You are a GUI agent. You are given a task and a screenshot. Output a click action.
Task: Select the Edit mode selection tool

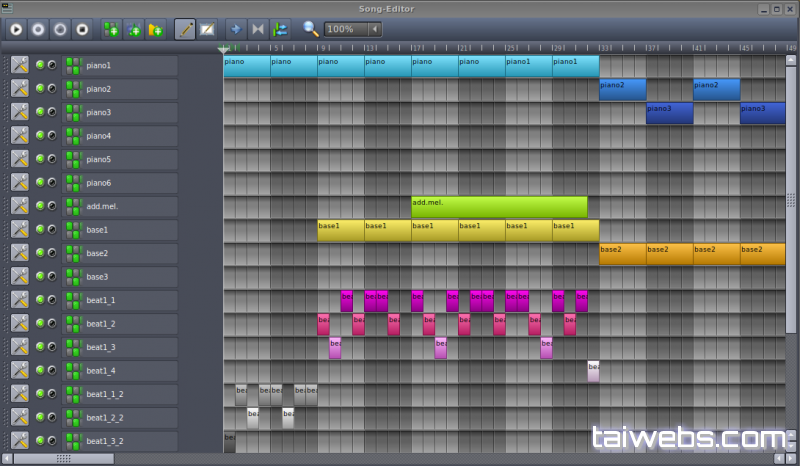(207, 30)
